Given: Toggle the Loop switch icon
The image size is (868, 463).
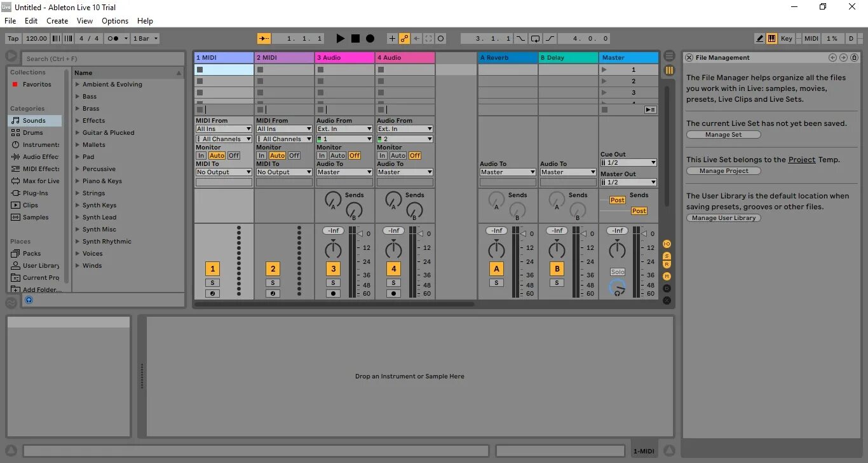Looking at the screenshot, I should click(x=535, y=39).
